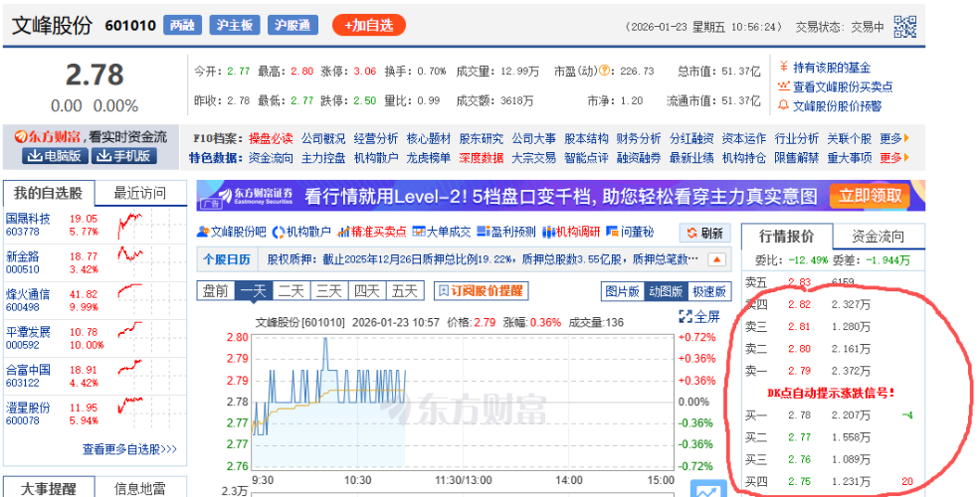
Task: Open 问董秘 icon link
Action: [630, 233]
